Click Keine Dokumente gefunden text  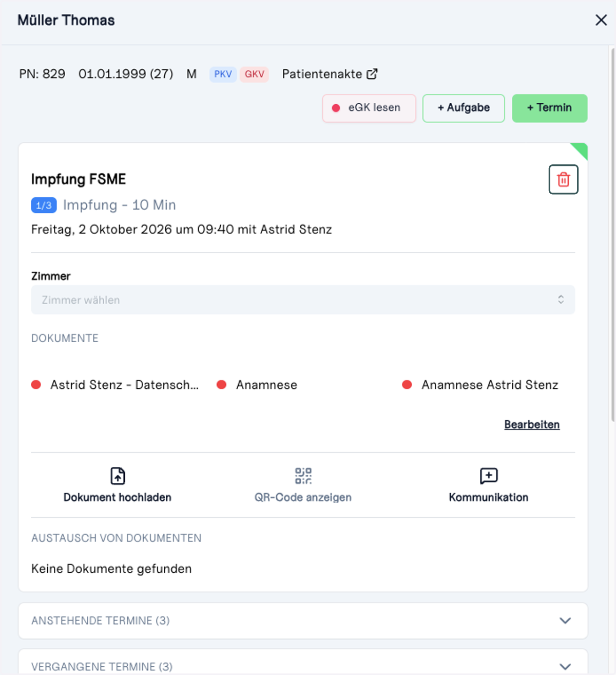click(x=111, y=569)
